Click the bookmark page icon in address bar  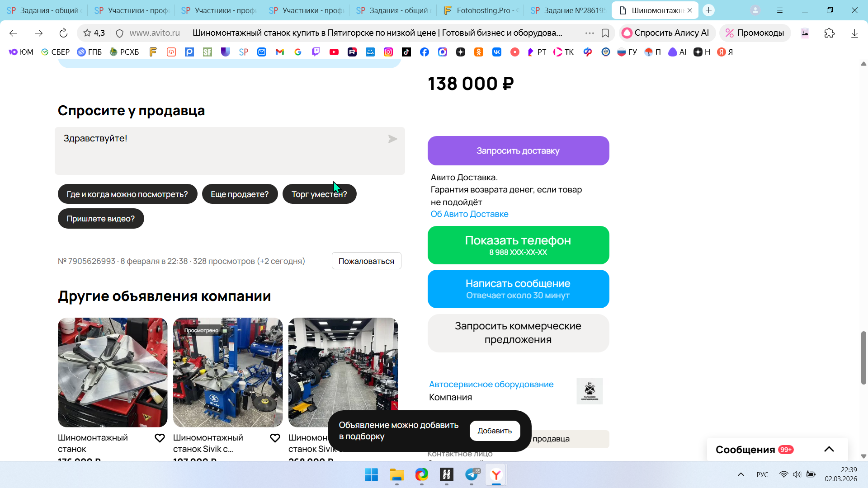point(605,33)
